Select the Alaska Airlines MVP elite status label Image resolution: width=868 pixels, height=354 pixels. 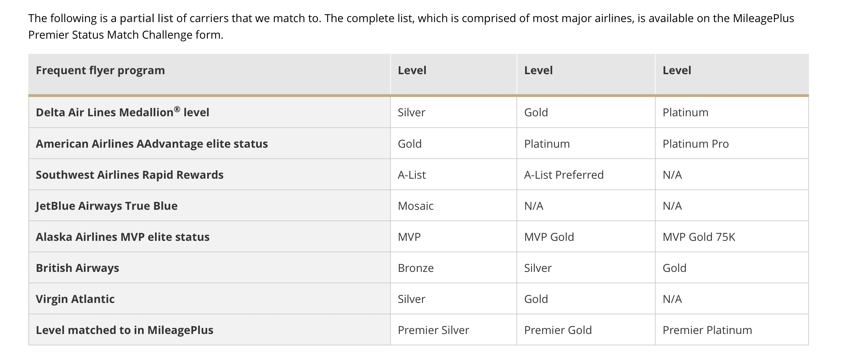123,237
